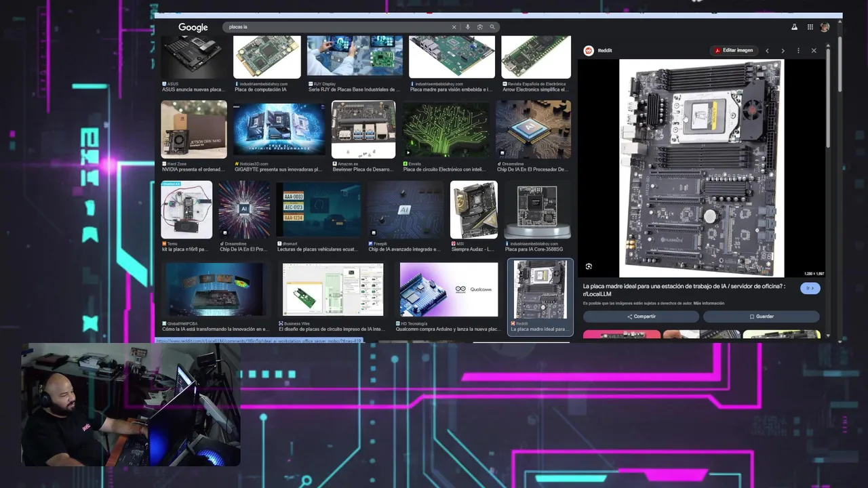
Task: Open the preview title about placa madre ideal
Action: coord(684,290)
